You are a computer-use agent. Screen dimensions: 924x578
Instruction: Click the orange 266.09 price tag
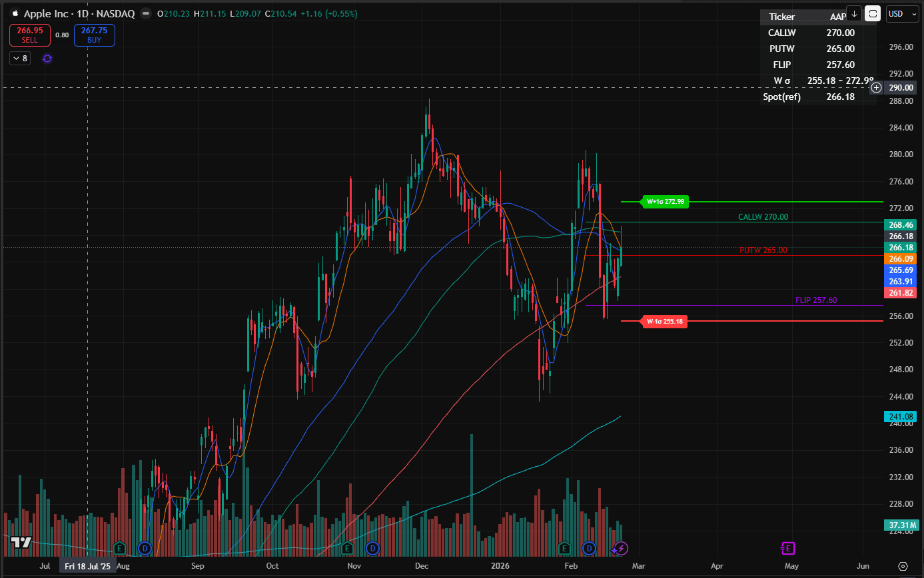coord(900,258)
